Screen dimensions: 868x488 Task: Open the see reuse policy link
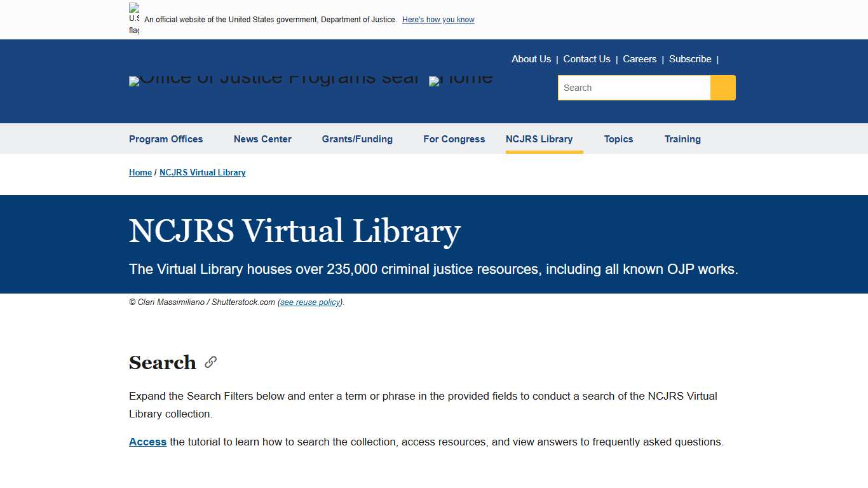[x=309, y=302]
